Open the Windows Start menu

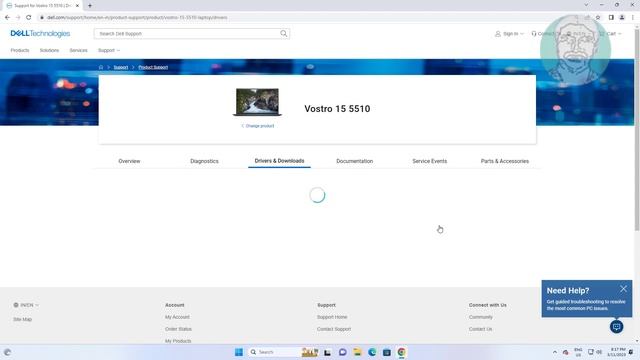tap(239, 352)
